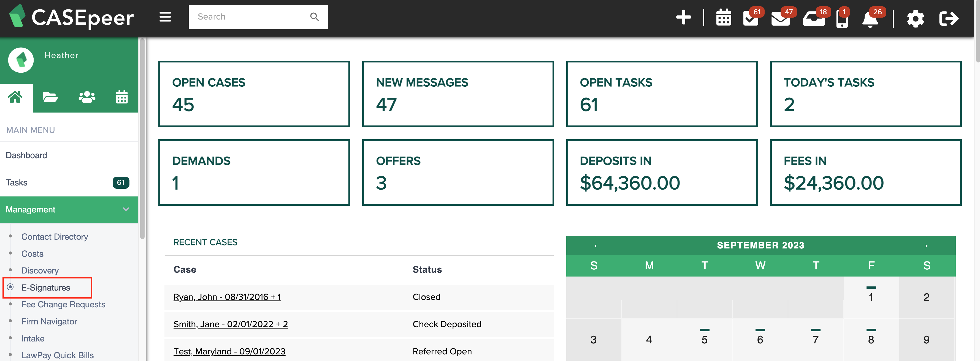Click the logout arrow icon
Viewport: 980px width, 361px height.
pyautogui.click(x=948, y=18)
